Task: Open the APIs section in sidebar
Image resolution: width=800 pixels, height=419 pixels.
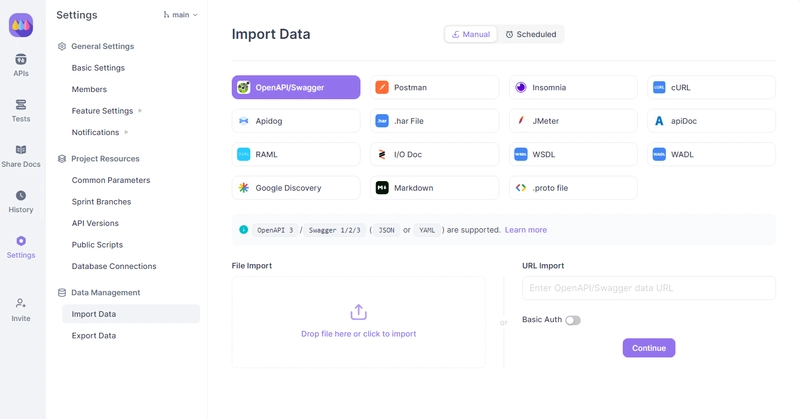Action: pyautogui.click(x=21, y=60)
